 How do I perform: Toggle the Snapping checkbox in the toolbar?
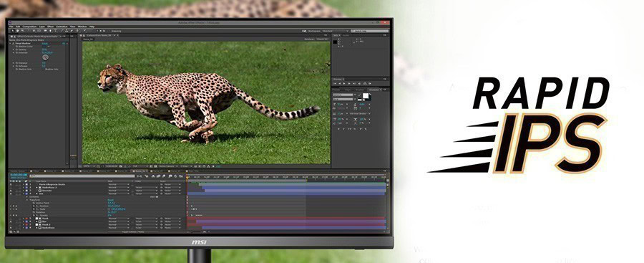[x=108, y=31]
